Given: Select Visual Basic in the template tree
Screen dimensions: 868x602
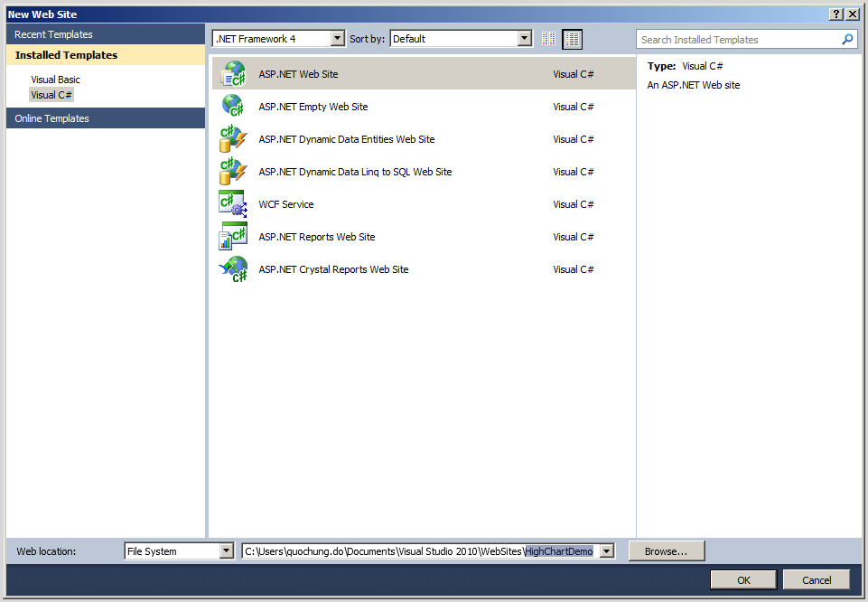Looking at the screenshot, I should [x=55, y=79].
